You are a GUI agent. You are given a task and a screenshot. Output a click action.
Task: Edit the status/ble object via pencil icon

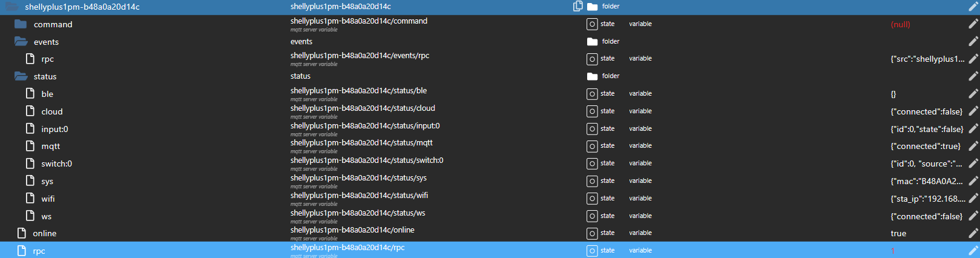pos(973,94)
